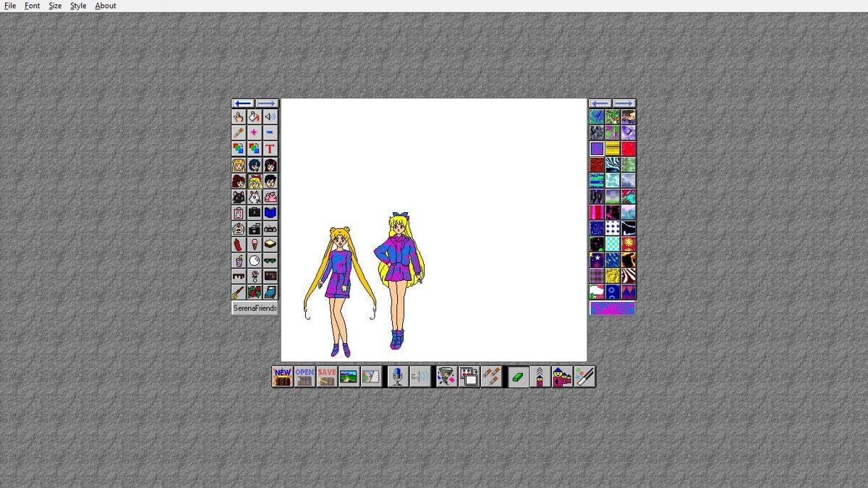Choose the red roses stamp
This screenshot has height=488, width=868.
pyautogui.click(x=254, y=292)
